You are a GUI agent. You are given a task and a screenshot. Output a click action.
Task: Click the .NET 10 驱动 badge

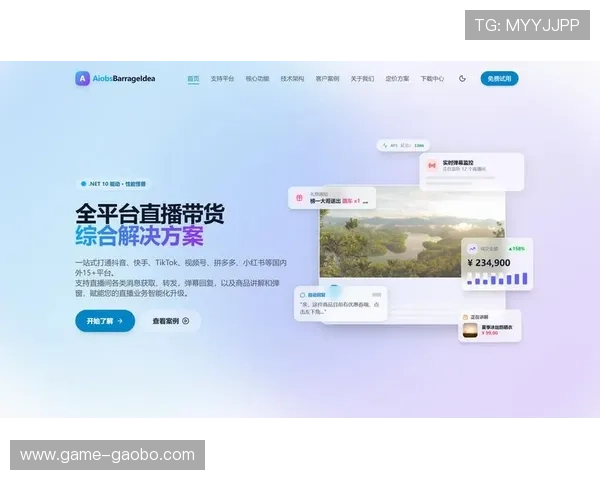(113, 184)
